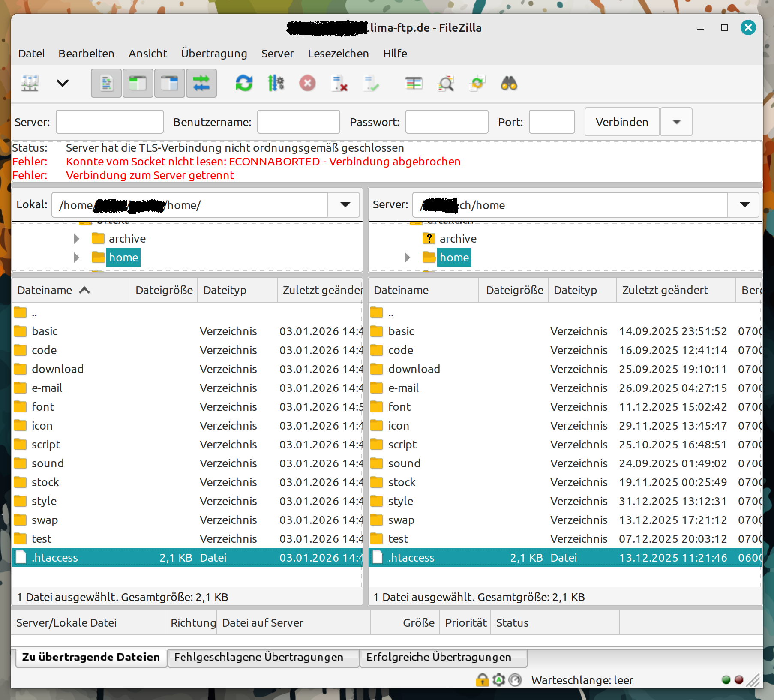Toggle processing of the transfer queue

[276, 83]
